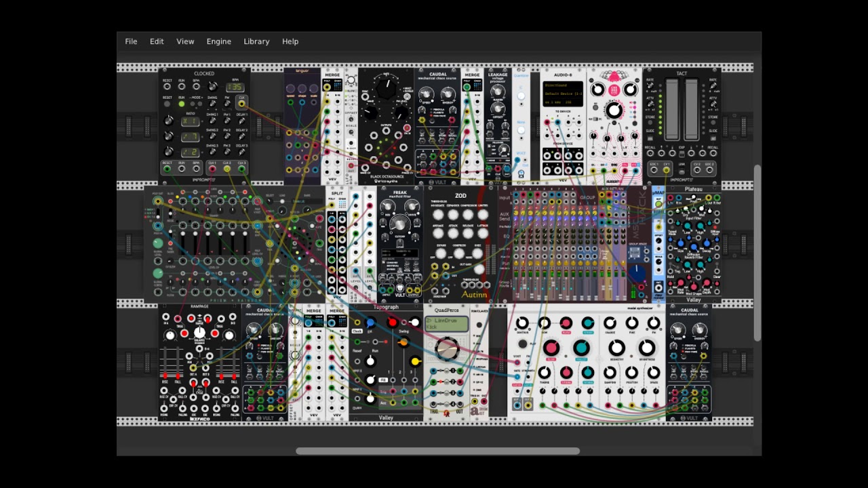Click the large teal knob on modal synthesizer
Viewport: 868px width, 488px height.
point(581,348)
